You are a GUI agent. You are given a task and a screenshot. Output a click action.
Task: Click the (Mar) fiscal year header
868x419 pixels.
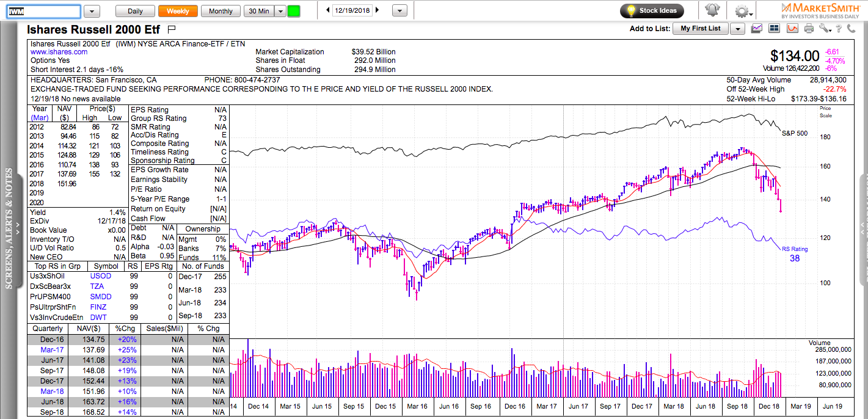pos(39,118)
